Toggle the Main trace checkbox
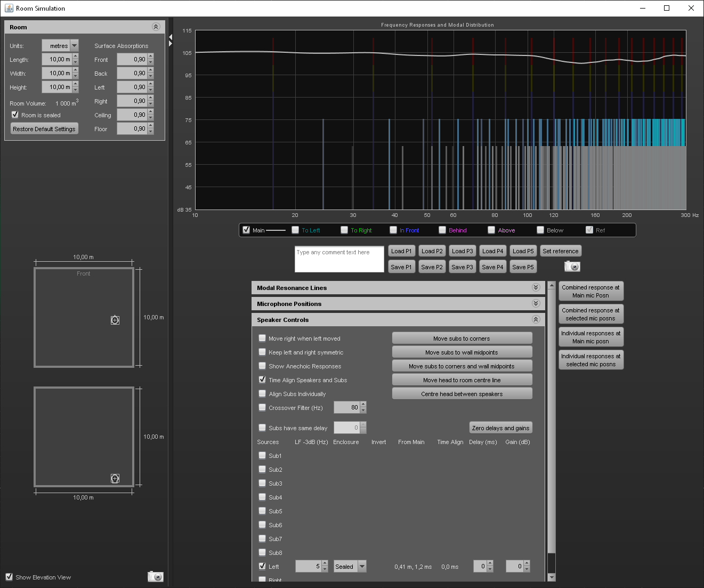The height and width of the screenshot is (588, 704). pyautogui.click(x=246, y=230)
